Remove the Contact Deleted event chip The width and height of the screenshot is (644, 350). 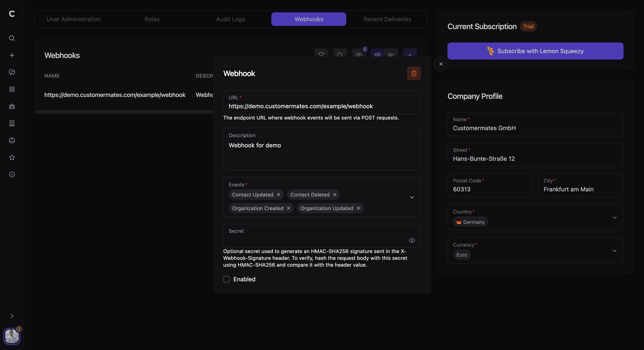click(x=335, y=195)
